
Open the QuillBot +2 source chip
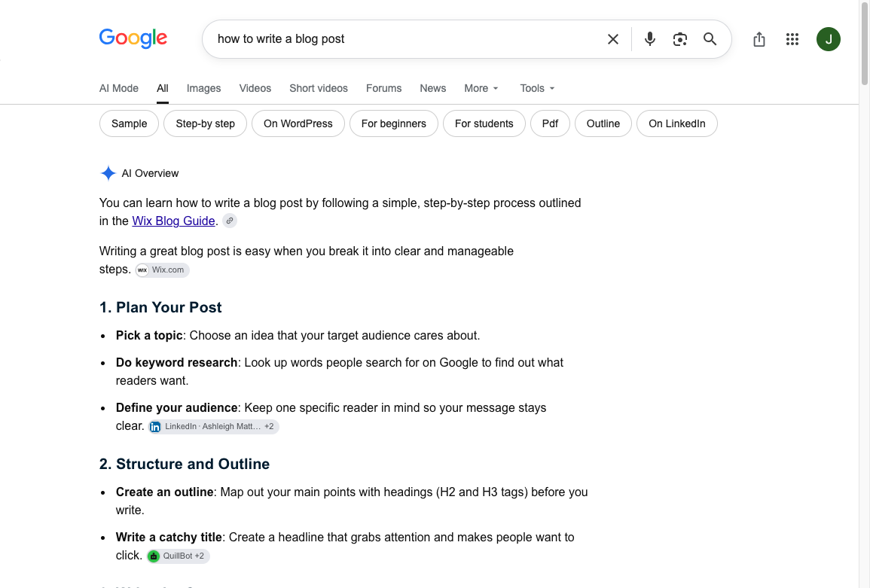(x=178, y=556)
